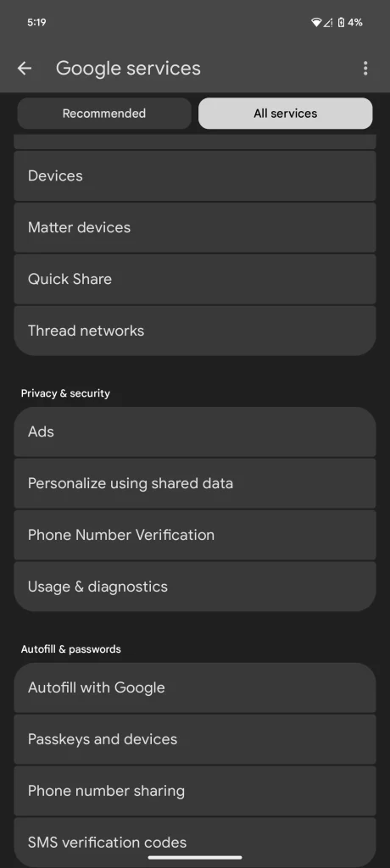Viewport: 390px width, 868px height.
Task: Open the Ads privacy setting
Action: coord(195,431)
